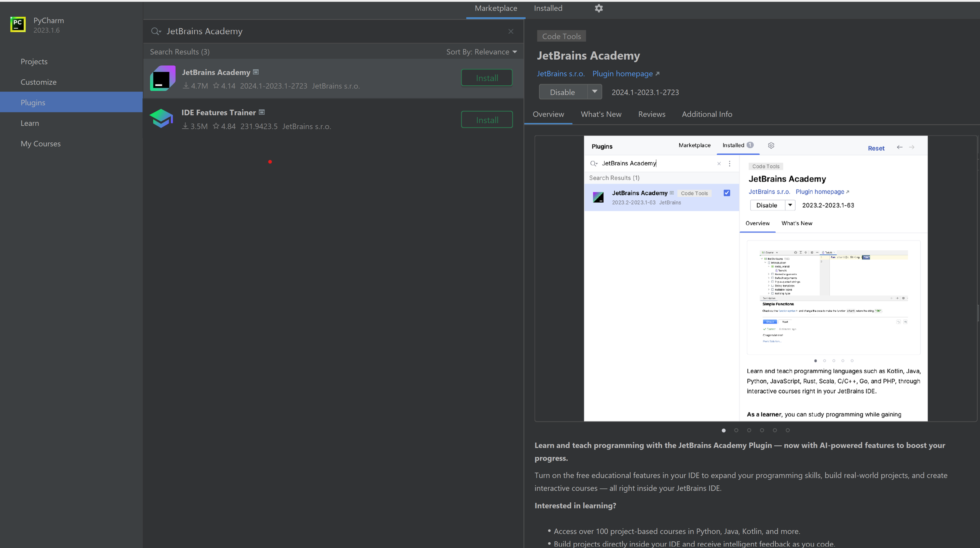Screen dimensions: 980x548
Task: Click the Code Tools tag
Action: coord(561,36)
